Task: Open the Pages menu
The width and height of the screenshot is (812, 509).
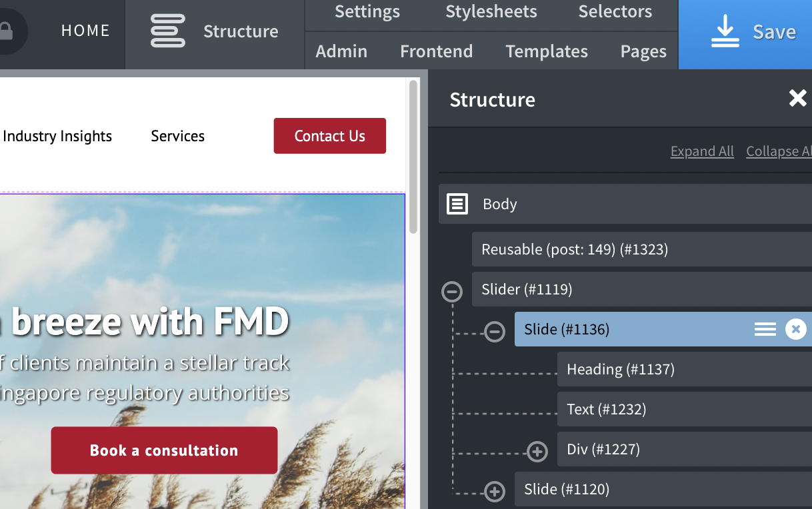Action: pyautogui.click(x=643, y=51)
